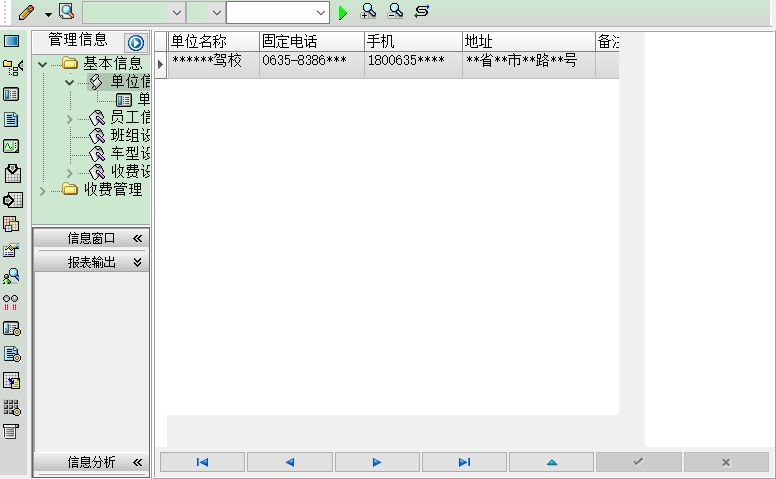
Task: Select the **省**市**路**号 address cell
Action: click(x=529, y=64)
